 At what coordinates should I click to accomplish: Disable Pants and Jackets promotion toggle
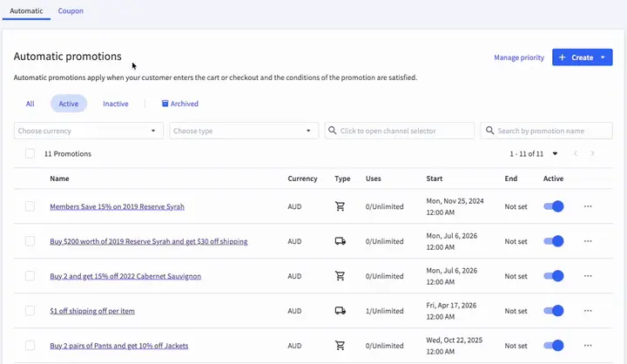554,346
